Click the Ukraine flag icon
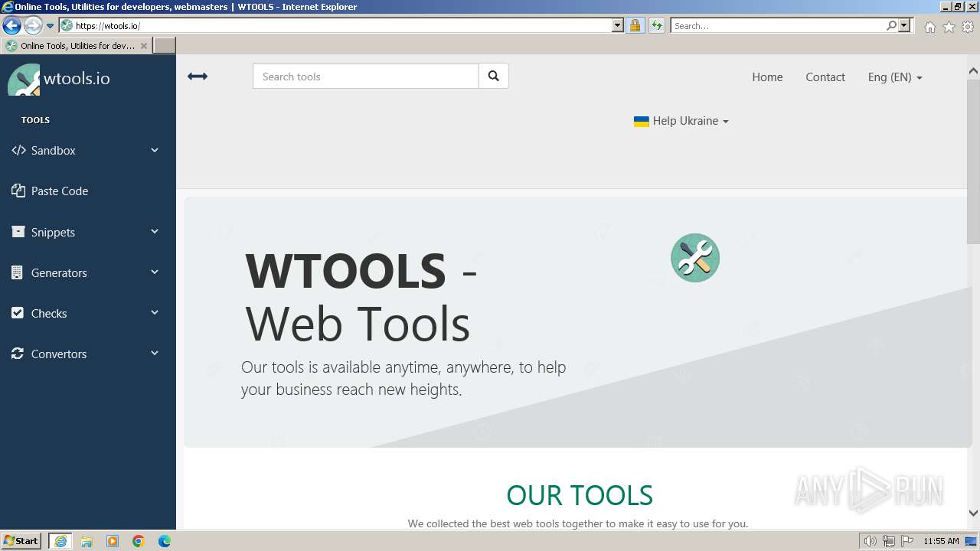Viewport: 980px width, 551px height. coord(642,121)
